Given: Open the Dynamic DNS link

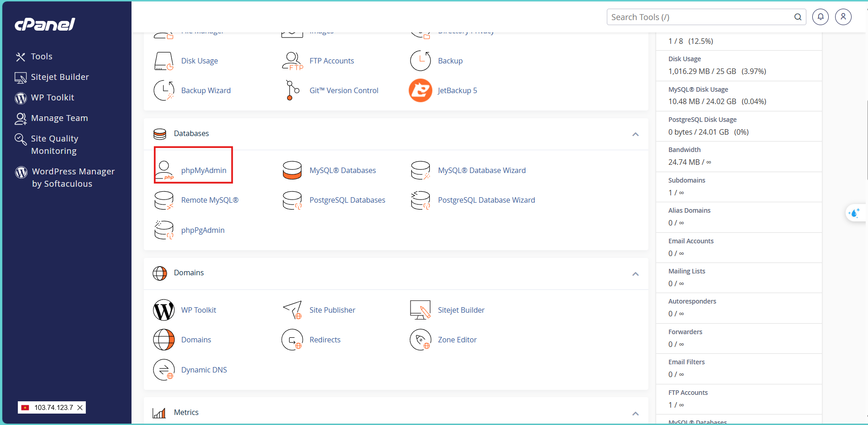Looking at the screenshot, I should click(204, 370).
